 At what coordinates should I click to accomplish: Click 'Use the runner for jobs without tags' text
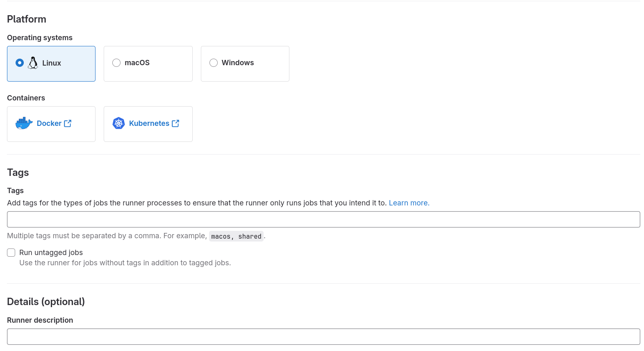coord(125,263)
